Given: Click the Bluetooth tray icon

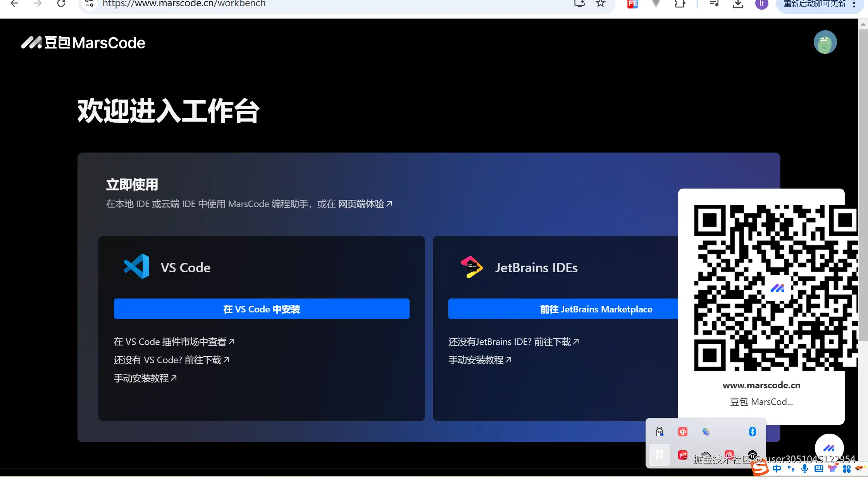Looking at the screenshot, I should [752, 432].
